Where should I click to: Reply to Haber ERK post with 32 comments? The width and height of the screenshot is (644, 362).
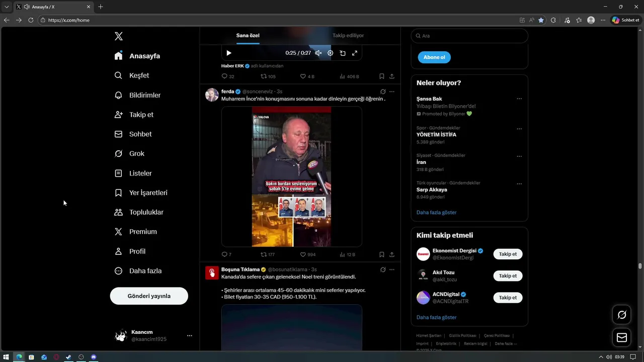click(x=228, y=76)
